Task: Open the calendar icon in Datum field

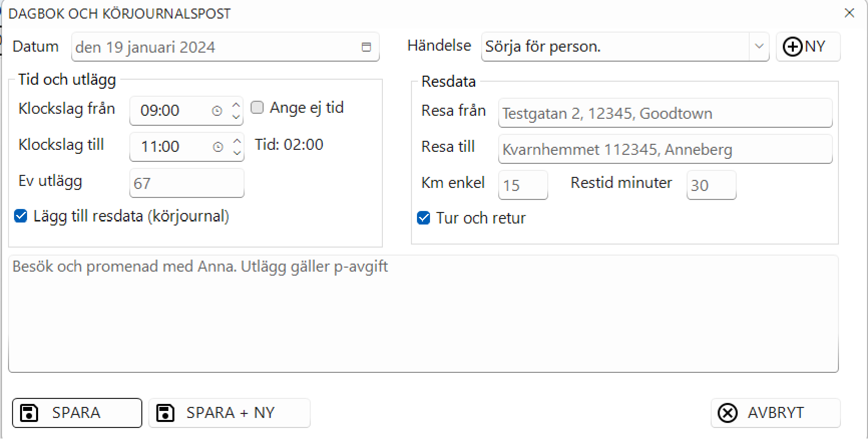Action: click(x=366, y=47)
